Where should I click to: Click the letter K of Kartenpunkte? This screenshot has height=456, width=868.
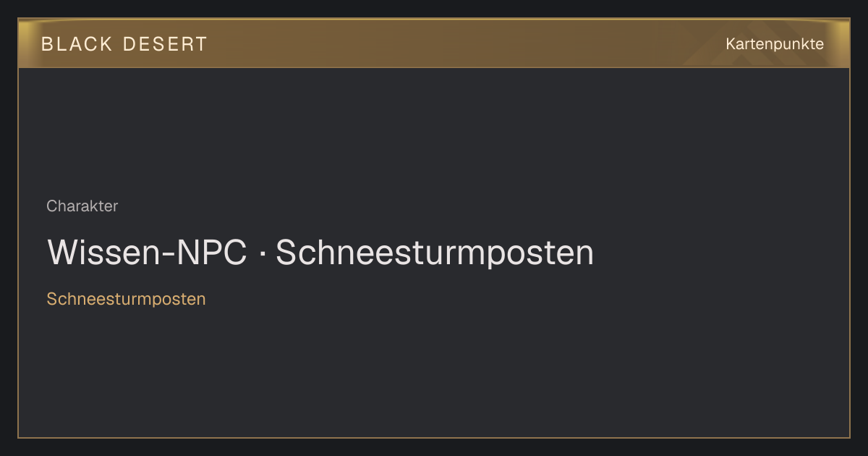731,44
